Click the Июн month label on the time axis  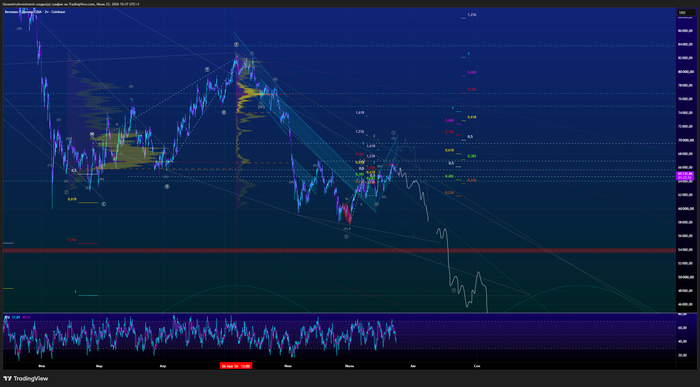288,366
